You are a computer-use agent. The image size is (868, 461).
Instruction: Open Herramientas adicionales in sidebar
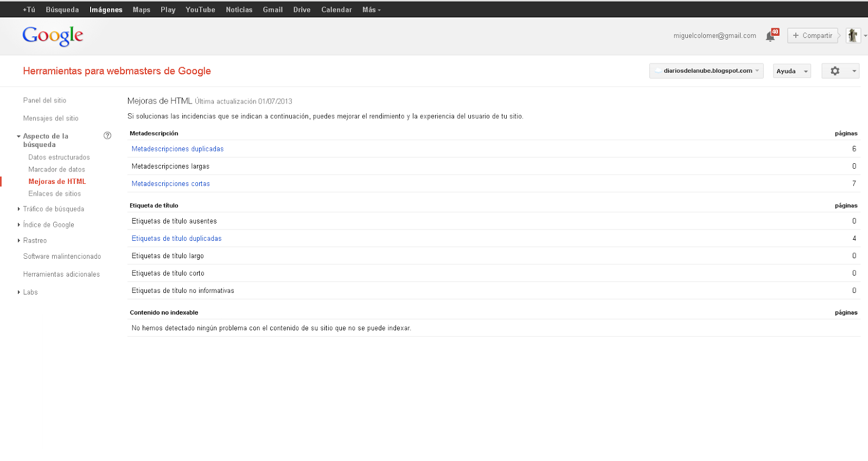(x=61, y=274)
